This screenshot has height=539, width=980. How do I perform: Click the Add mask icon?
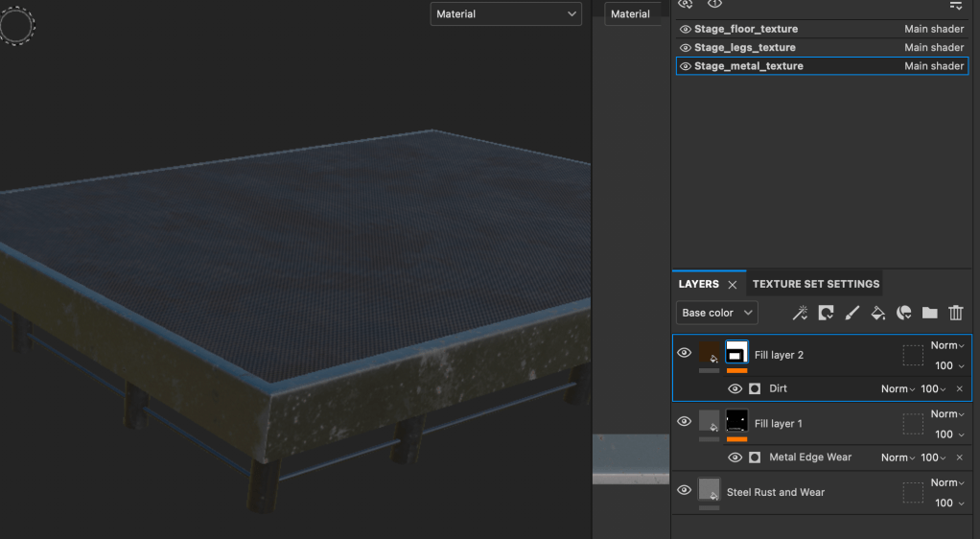pyautogui.click(x=826, y=313)
